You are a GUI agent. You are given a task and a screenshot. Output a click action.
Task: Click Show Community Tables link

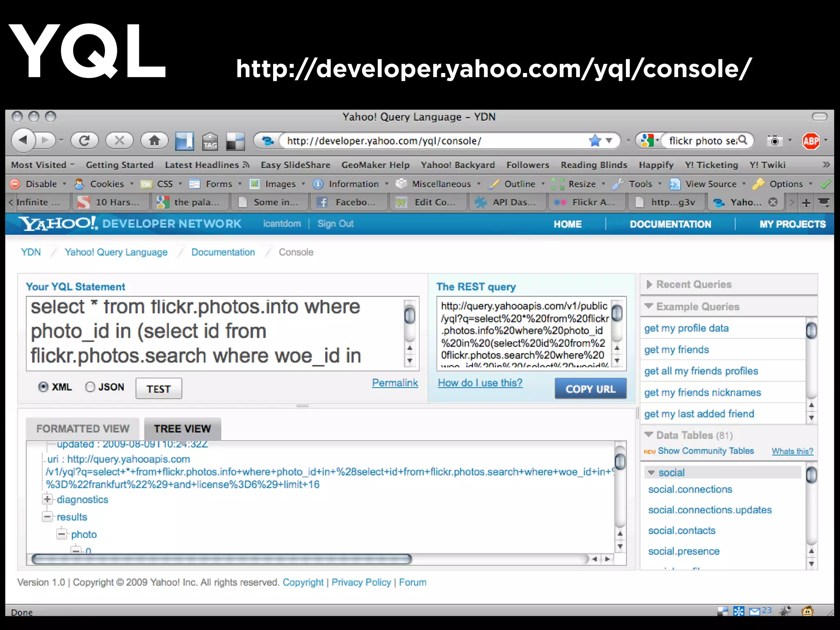point(706,451)
